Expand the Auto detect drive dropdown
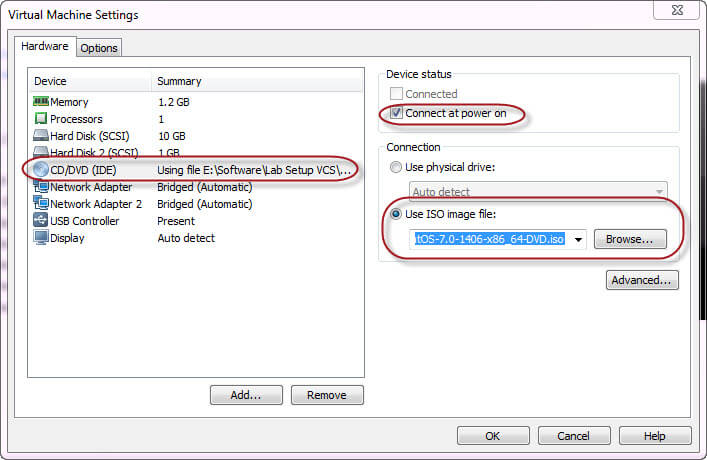This screenshot has width=707, height=460. (659, 192)
